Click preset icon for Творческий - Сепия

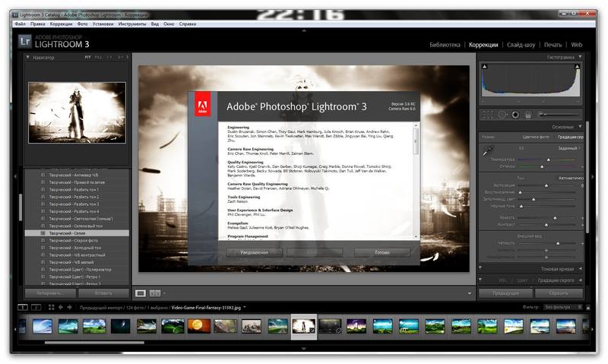(43, 233)
